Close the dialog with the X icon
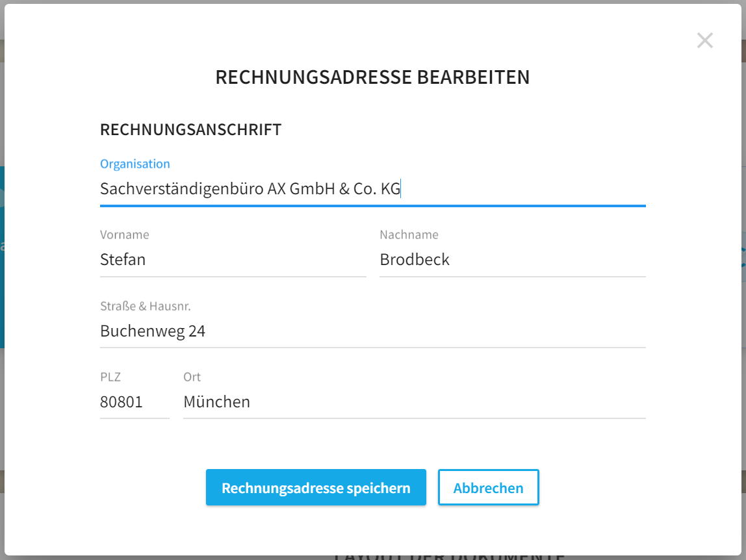 coord(704,40)
